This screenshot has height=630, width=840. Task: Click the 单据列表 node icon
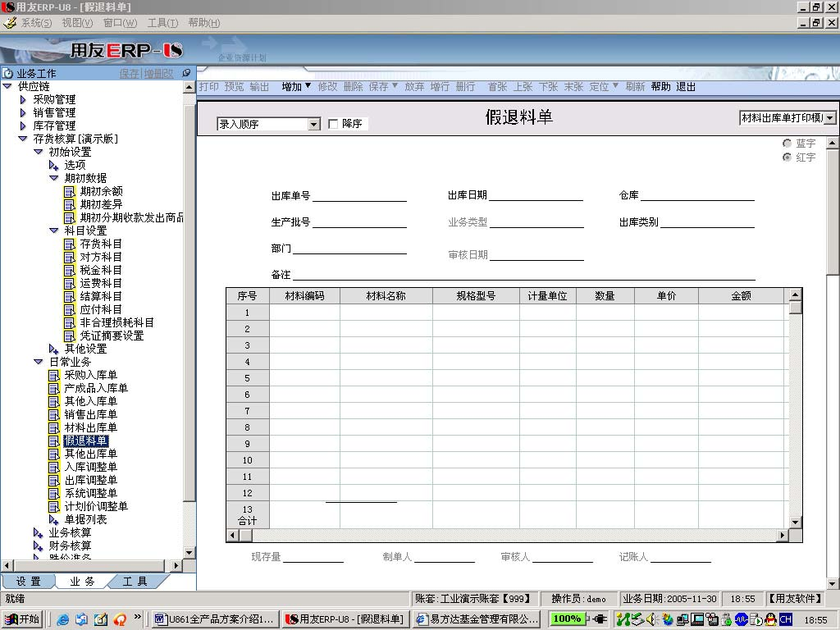click(54, 519)
